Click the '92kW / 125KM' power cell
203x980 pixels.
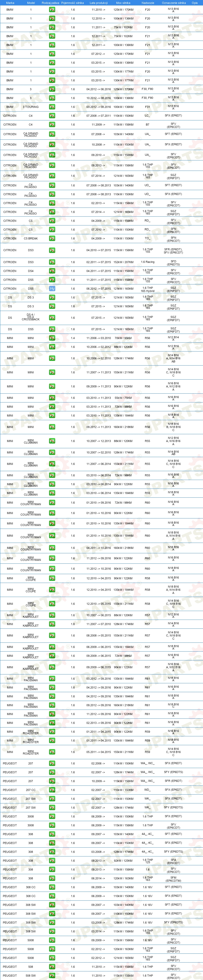point(124,861)
